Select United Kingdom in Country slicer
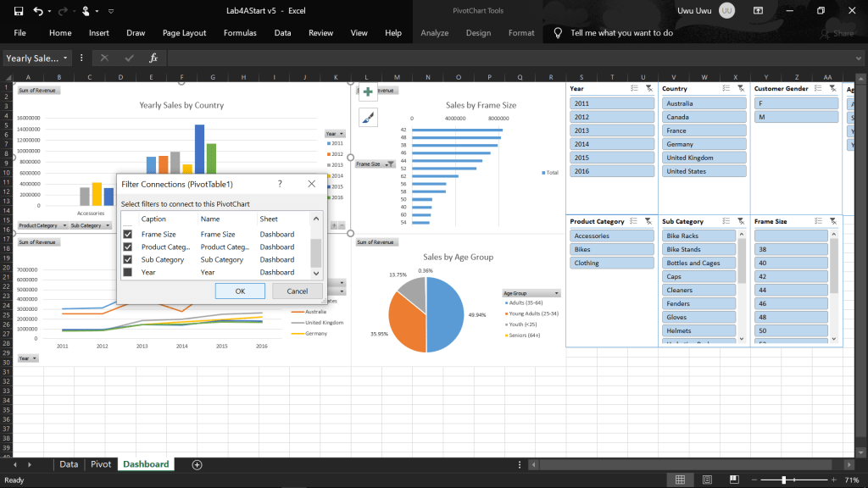Image resolution: width=868 pixels, height=488 pixels. [x=703, y=158]
